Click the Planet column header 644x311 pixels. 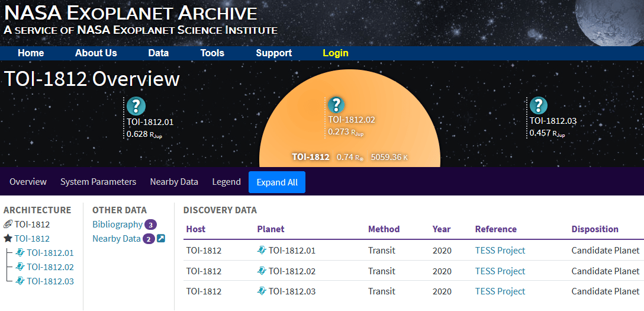pos(271,229)
